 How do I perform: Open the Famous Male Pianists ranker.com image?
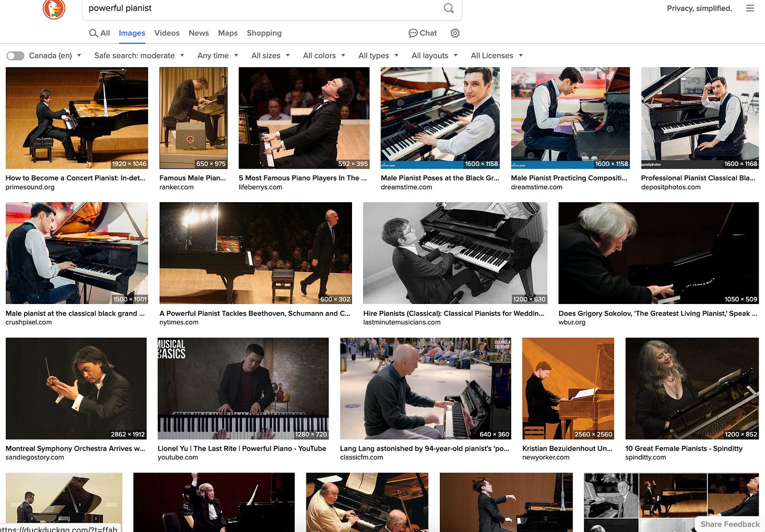click(x=193, y=118)
